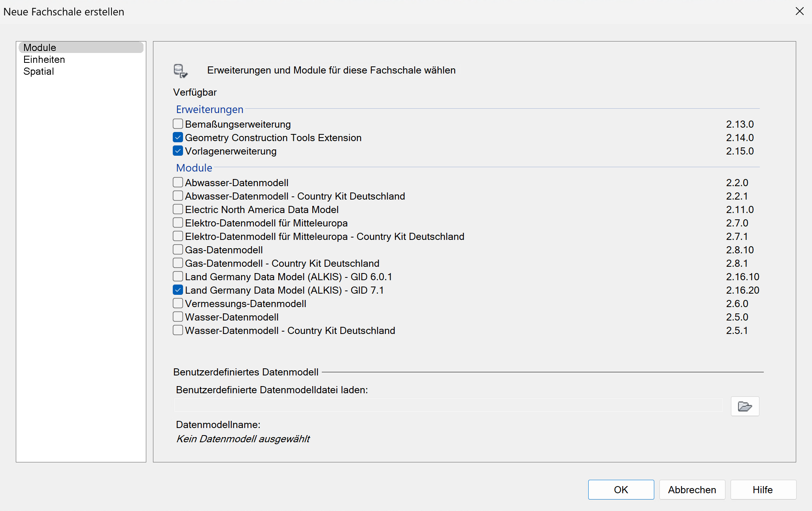
Task: Check the Vermessungs-Datenmodell module
Action: click(x=178, y=304)
